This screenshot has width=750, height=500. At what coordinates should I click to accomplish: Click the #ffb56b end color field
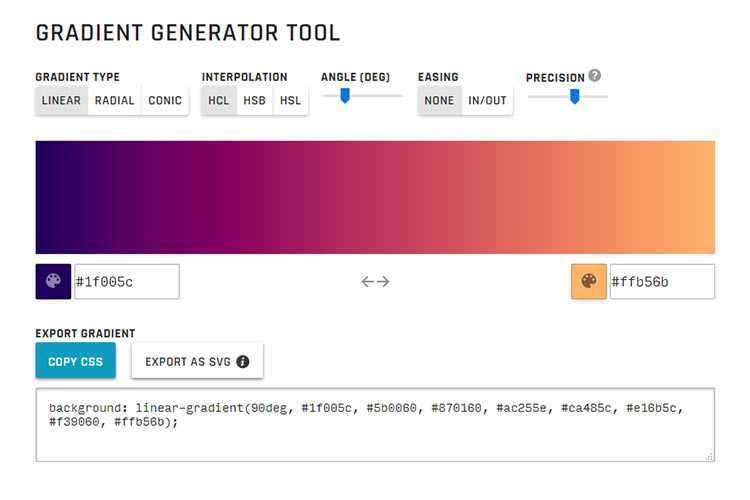tap(662, 282)
